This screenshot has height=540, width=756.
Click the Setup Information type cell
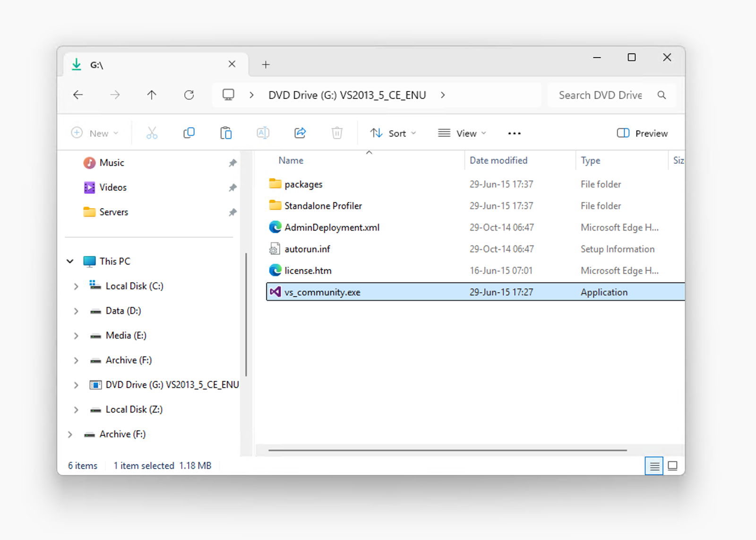coord(618,249)
